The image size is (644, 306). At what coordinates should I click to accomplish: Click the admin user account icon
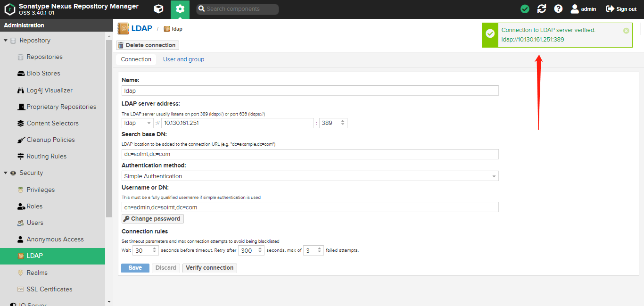575,9
